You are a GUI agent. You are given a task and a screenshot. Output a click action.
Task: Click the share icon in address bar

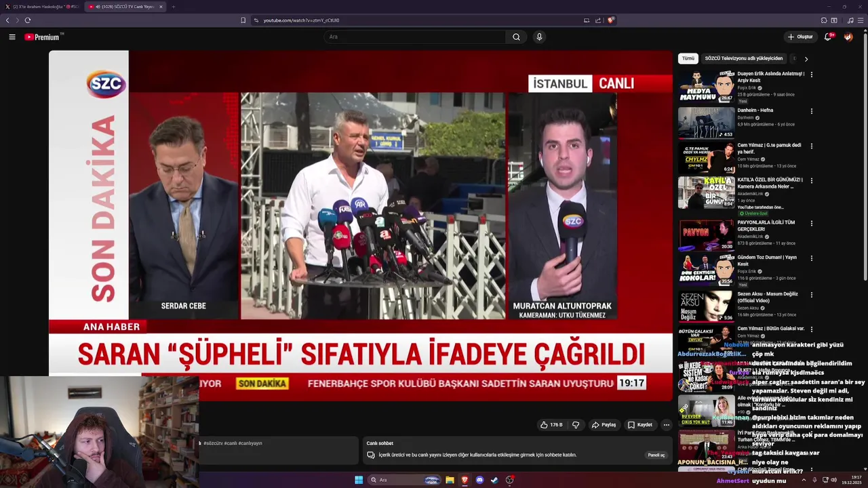click(598, 20)
